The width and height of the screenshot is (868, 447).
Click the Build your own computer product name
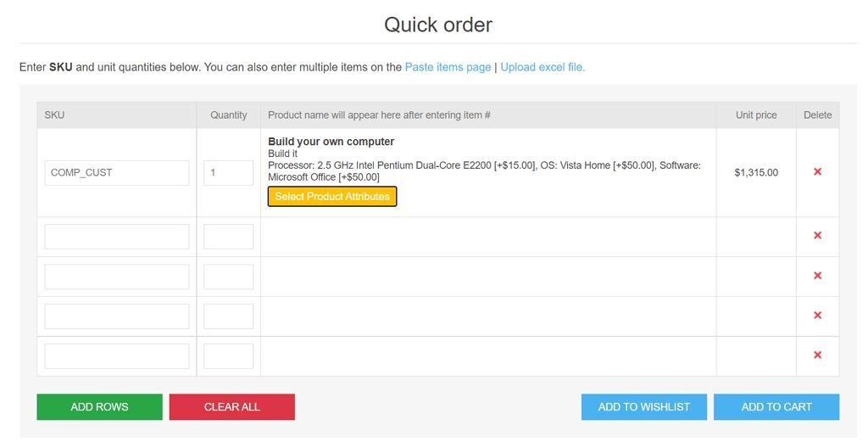[331, 142]
